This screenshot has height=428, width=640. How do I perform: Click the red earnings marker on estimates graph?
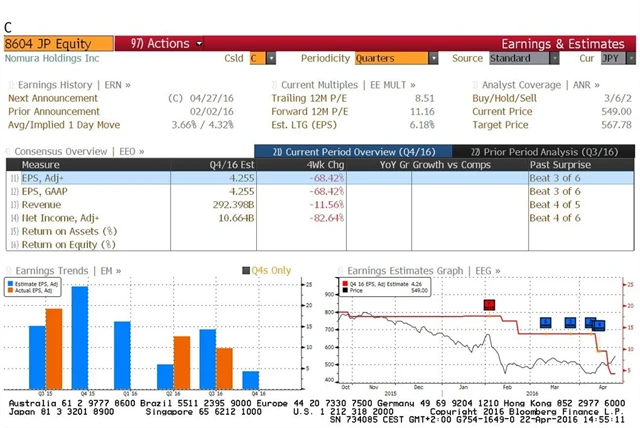point(489,305)
